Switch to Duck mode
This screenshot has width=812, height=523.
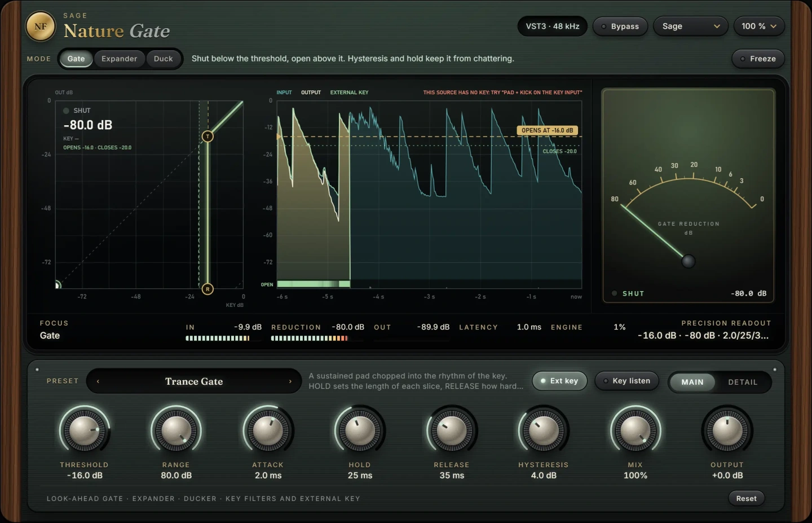click(164, 59)
